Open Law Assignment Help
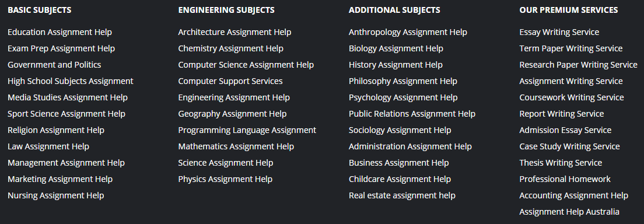The height and width of the screenshot is (224, 644). point(48,146)
